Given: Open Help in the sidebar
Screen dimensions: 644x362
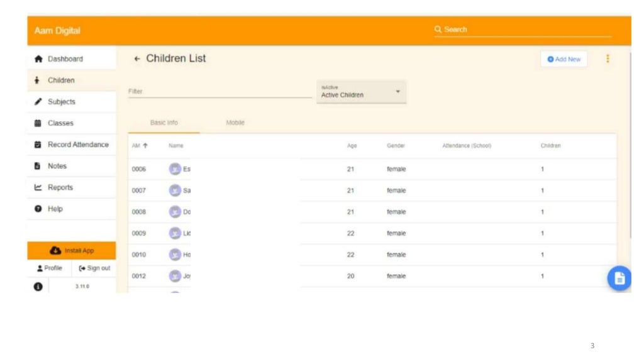Looking at the screenshot, I should (72, 209).
